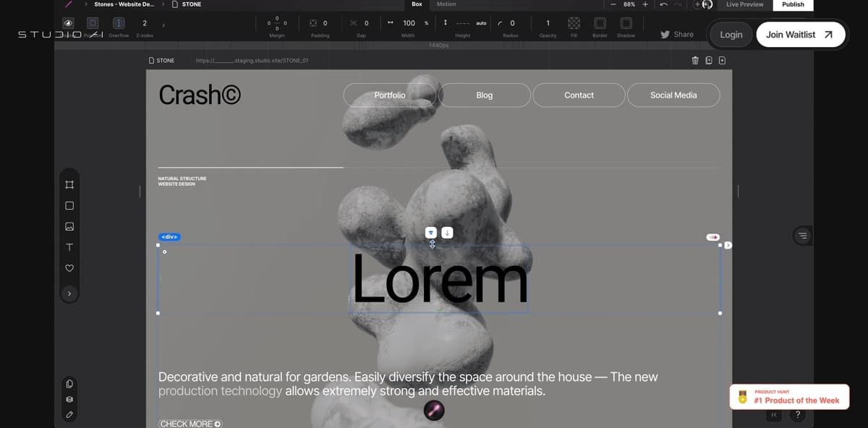868x428 pixels.
Task: Switch to the Live Preview tab
Action: [745, 4]
